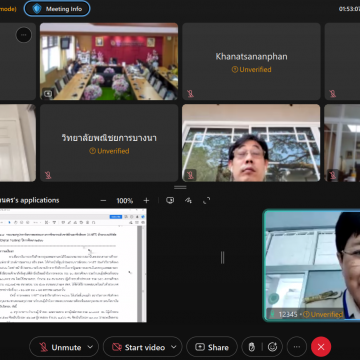The image size is (360, 360).
Task: Click the 100% zoom level indicator
Action: 125,201
